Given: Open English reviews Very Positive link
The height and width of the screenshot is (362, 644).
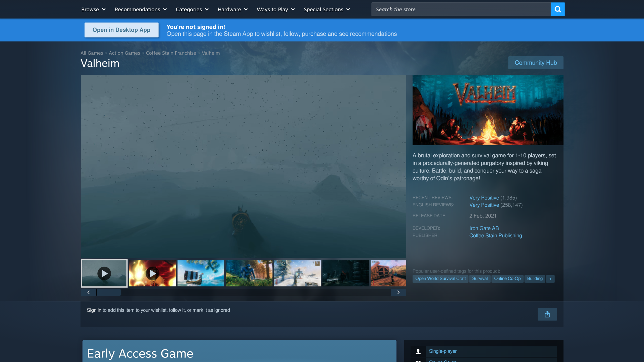Looking at the screenshot, I should click(x=484, y=205).
